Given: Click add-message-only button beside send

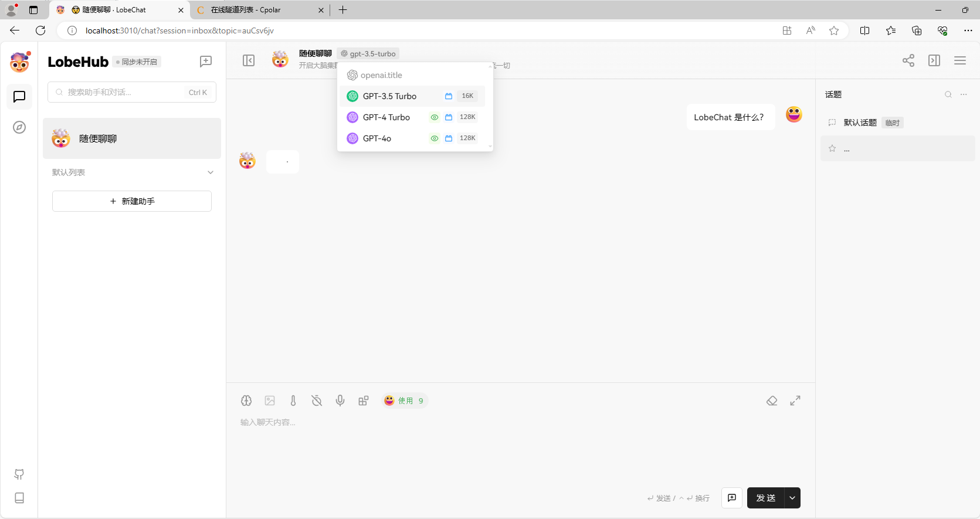Looking at the screenshot, I should pos(732,498).
